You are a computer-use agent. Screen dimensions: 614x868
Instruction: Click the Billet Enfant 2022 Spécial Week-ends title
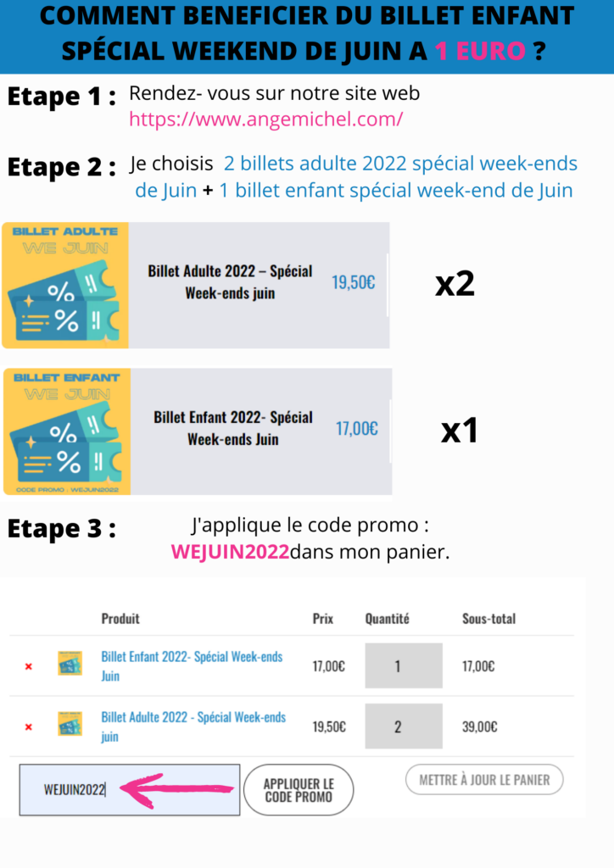[x=233, y=428]
